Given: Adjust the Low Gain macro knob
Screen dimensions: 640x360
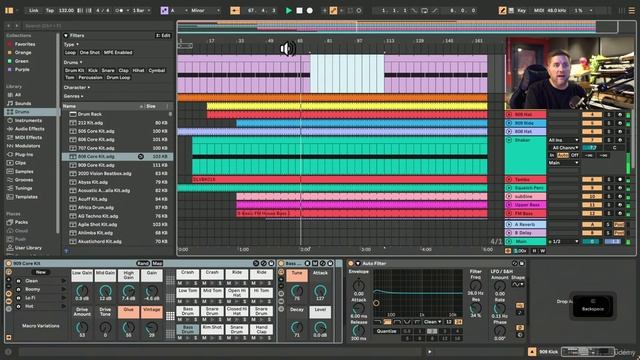Looking at the screenshot, I should click(82, 291).
